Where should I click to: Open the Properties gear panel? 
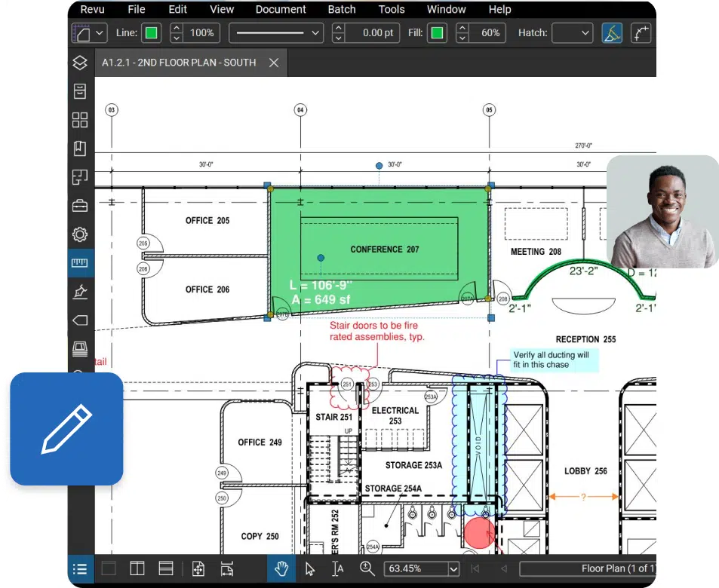pos(80,234)
